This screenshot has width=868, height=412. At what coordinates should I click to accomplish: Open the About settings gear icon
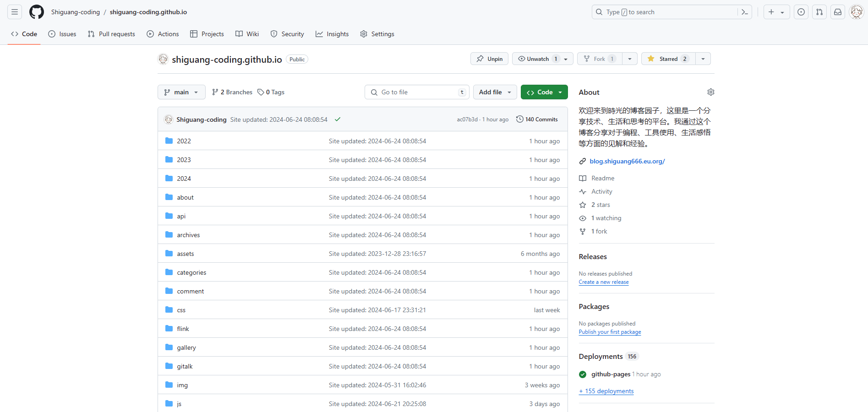coord(711,92)
